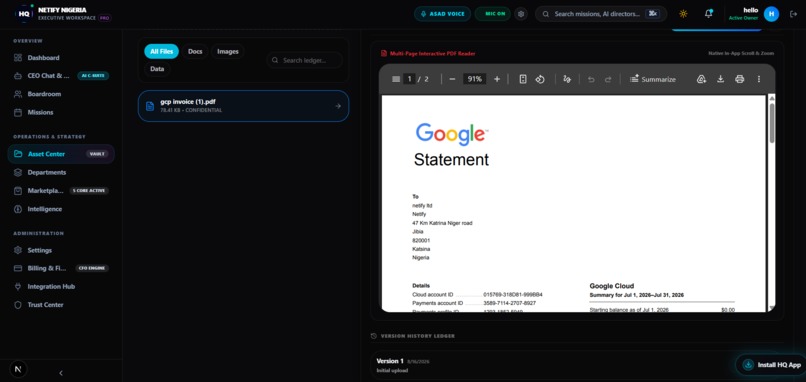Click the Install HQ App button
The image size is (806, 382).
tap(771, 365)
